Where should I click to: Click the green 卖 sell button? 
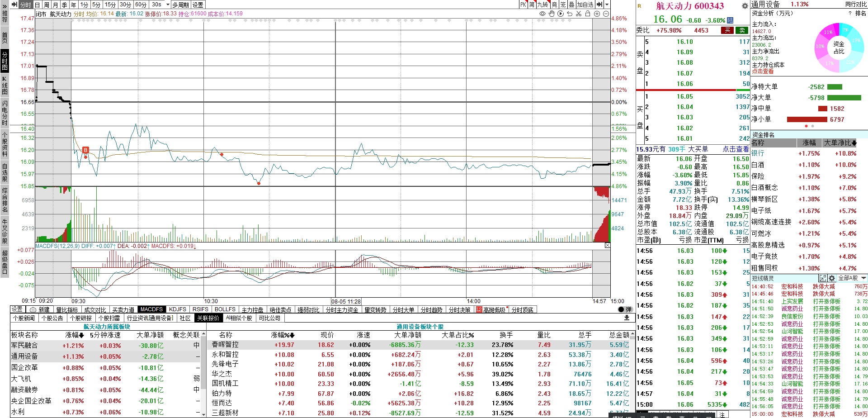742,30
